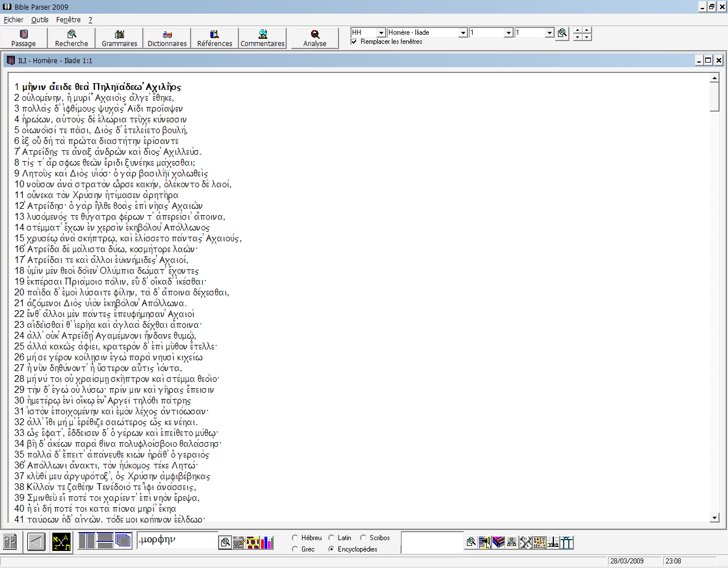Open the stacked colored books icon
The image size is (728, 568).
(x=498, y=542)
